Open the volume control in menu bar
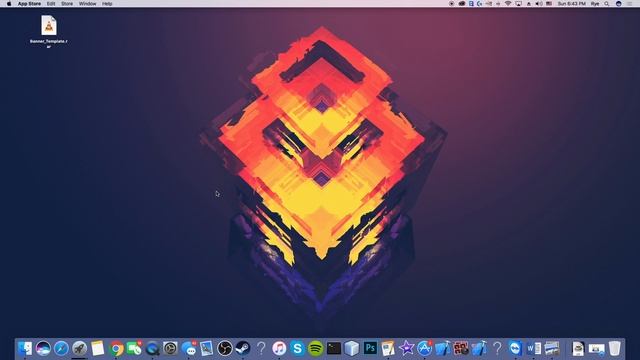Image resolution: width=640 pixels, height=360 pixels. (539, 4)
